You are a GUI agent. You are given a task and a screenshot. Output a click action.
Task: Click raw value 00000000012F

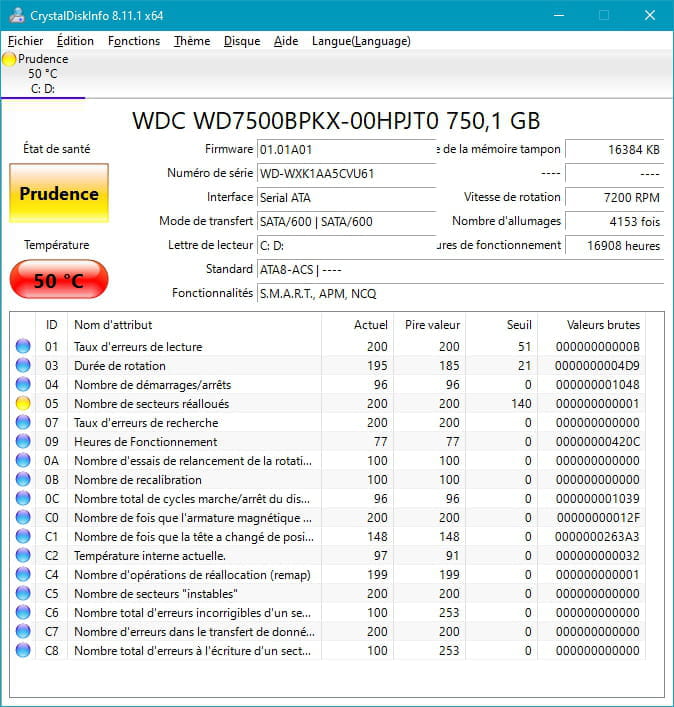pyautogui.click(x=598, y=518)
